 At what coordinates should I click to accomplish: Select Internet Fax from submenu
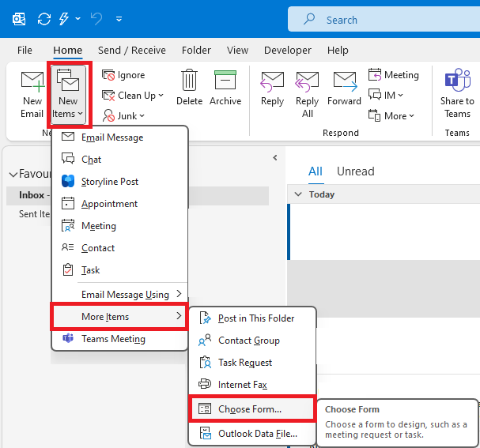coord(252,384)
